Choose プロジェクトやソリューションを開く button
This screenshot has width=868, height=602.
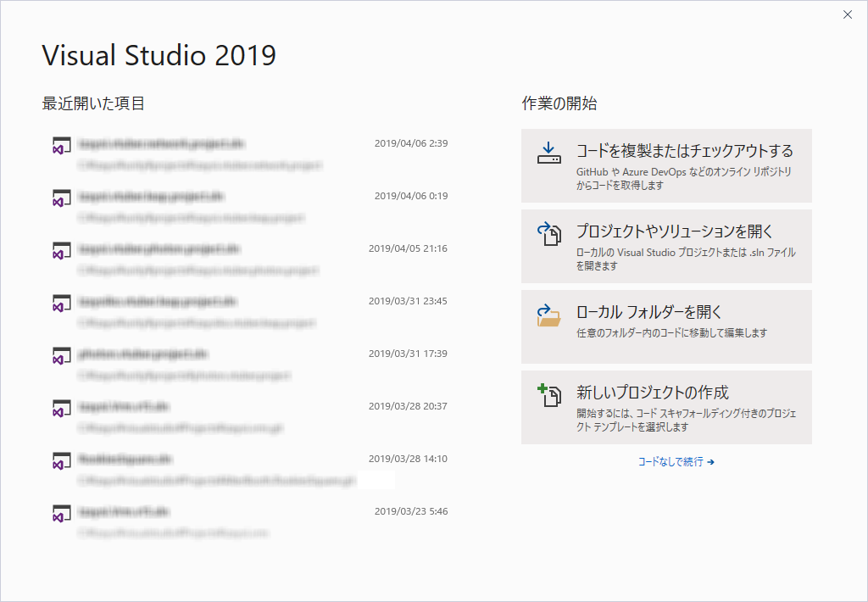click(x=666, y=247)
